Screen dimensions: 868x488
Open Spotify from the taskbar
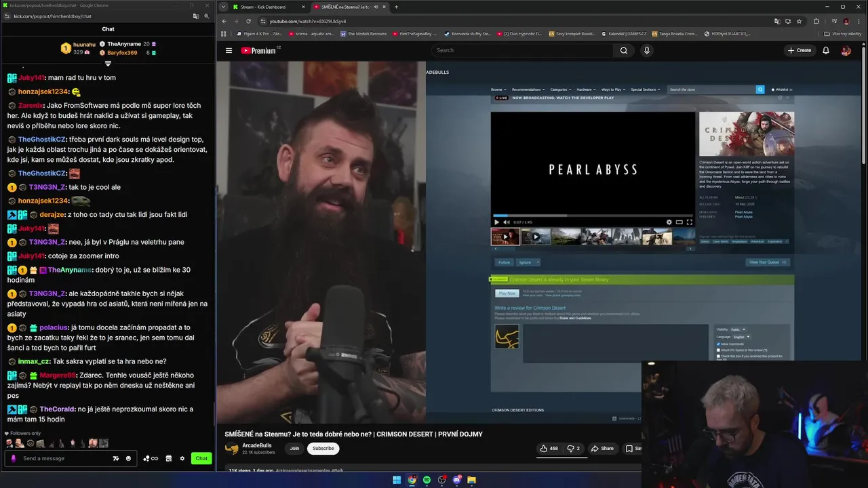427,480
